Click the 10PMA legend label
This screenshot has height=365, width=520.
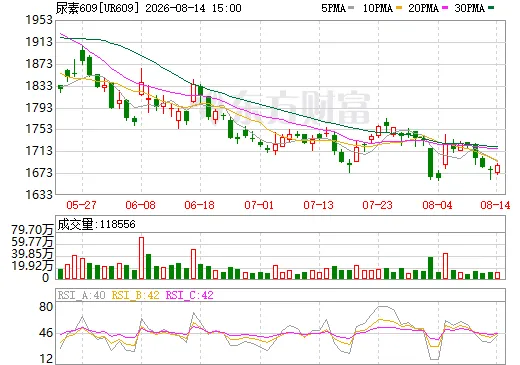tap(377, 8)
